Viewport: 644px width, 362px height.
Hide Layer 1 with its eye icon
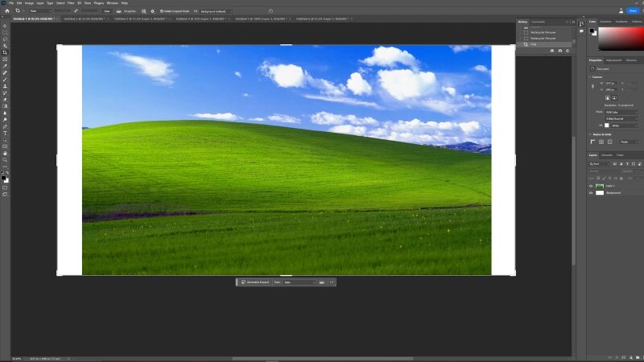pos(591,186)
